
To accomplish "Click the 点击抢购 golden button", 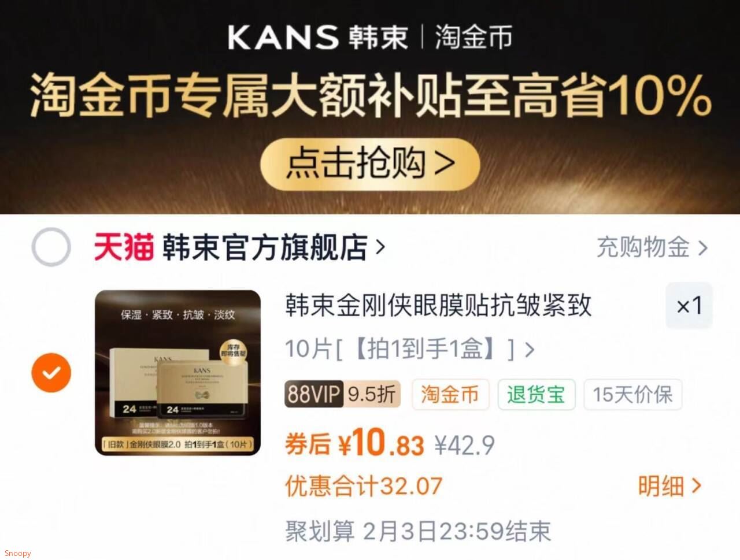I will (370, 164).
